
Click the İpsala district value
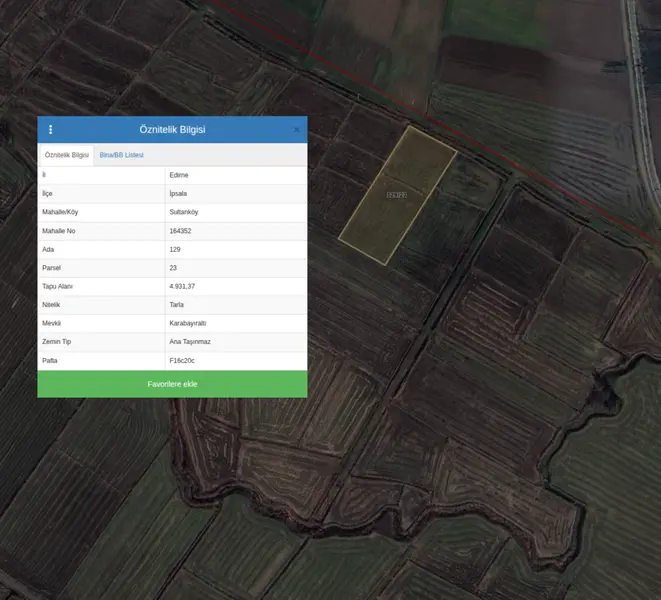click(178, 194)
